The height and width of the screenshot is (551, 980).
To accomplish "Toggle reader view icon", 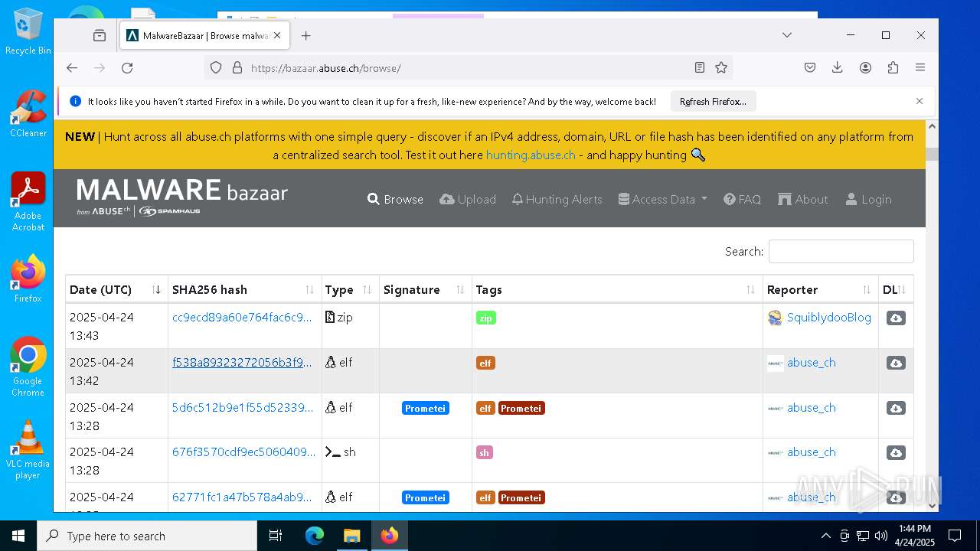I will [699, 67].
